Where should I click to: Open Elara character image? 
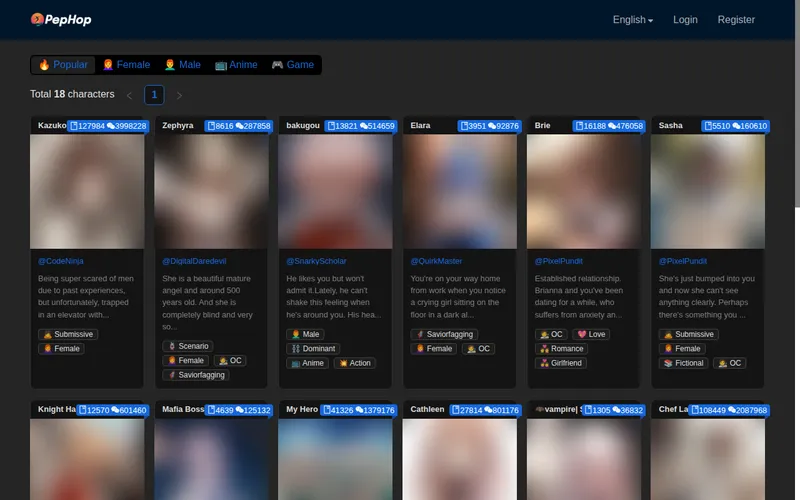pos(460,191)
